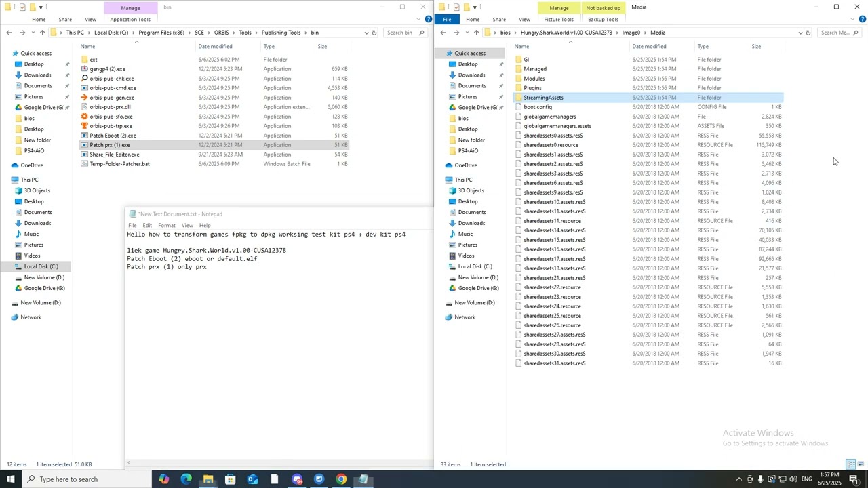Screen dimensions: 868x488
Task: Refresh the bin folder address bar
Action: tap(374, 33)
